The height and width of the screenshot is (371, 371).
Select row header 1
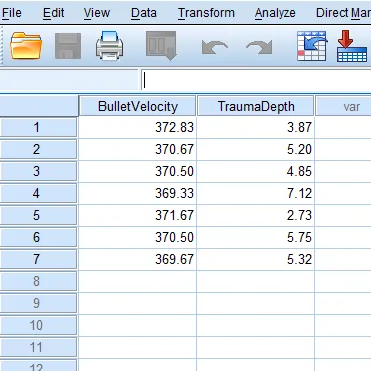[38, 127]
